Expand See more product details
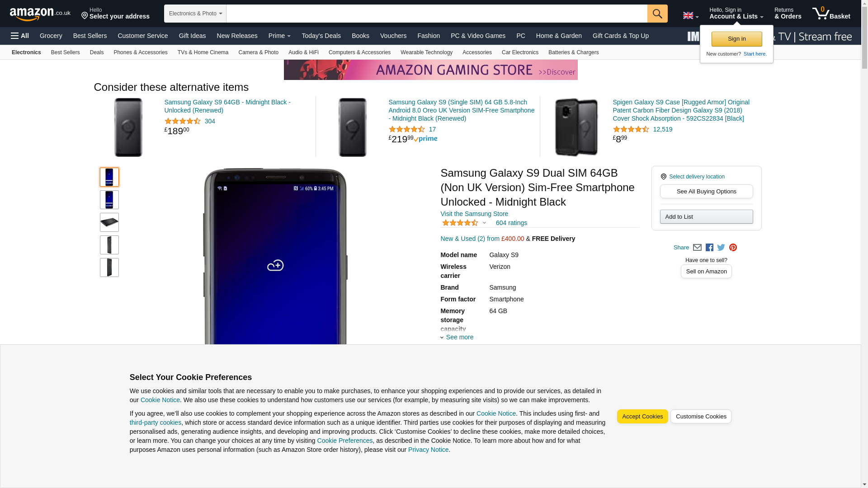This screenshot has width=868, height=488. tap(459, 337)
